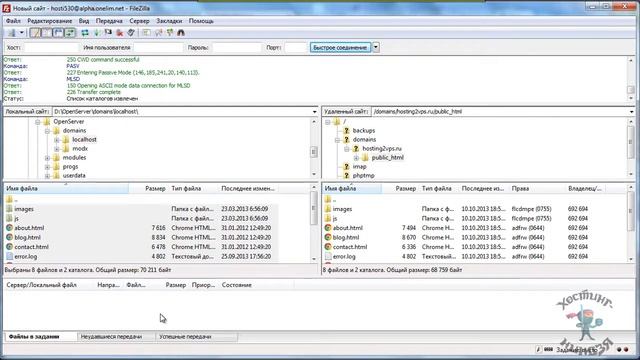The width and height of the screenshot is (640, 360).
Task: Click the process queue toolbar icon
Action: coord(97,33)
